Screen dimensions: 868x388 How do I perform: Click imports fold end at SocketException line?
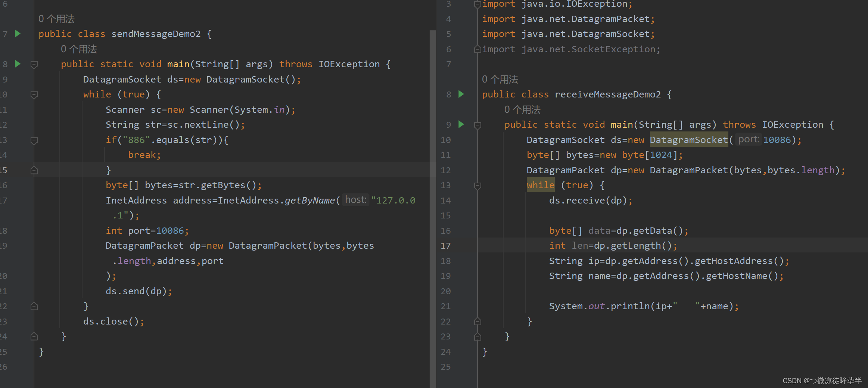(477, 49)
